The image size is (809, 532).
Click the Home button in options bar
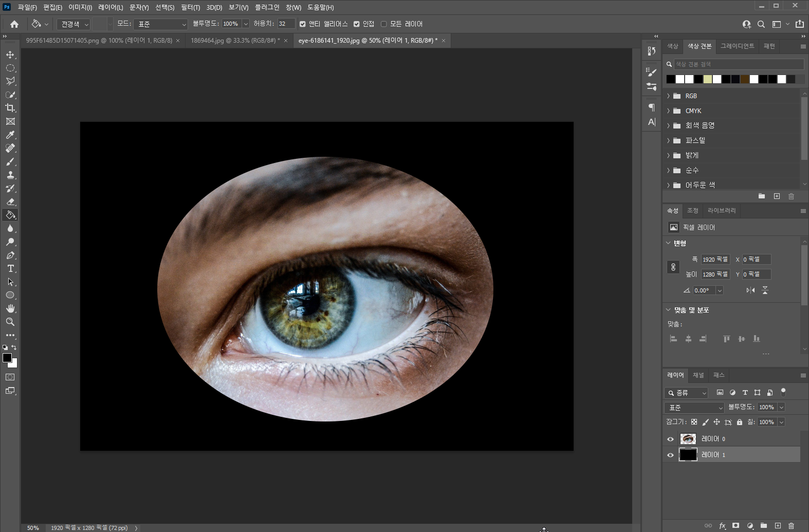[x=14, y=24]
